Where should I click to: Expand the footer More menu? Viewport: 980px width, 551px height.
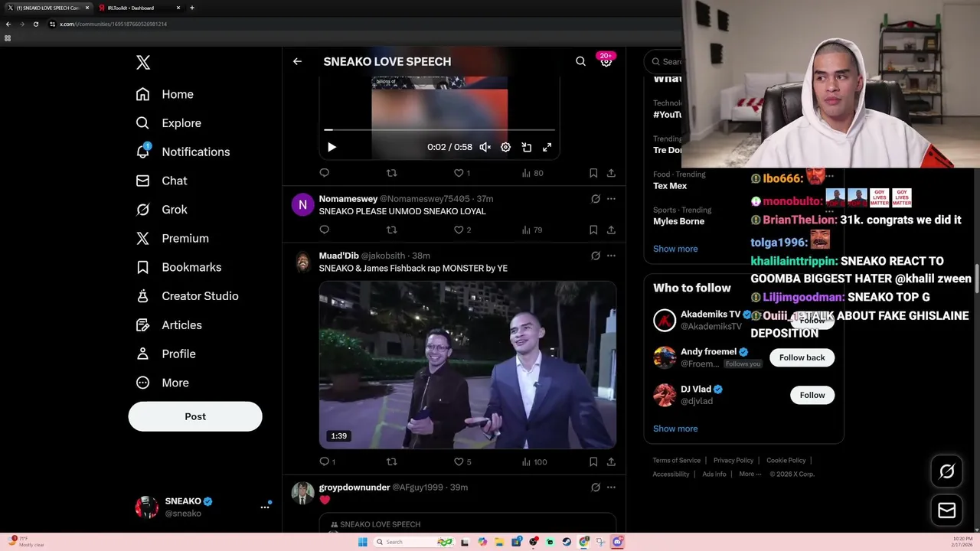(x=750, y=474)
